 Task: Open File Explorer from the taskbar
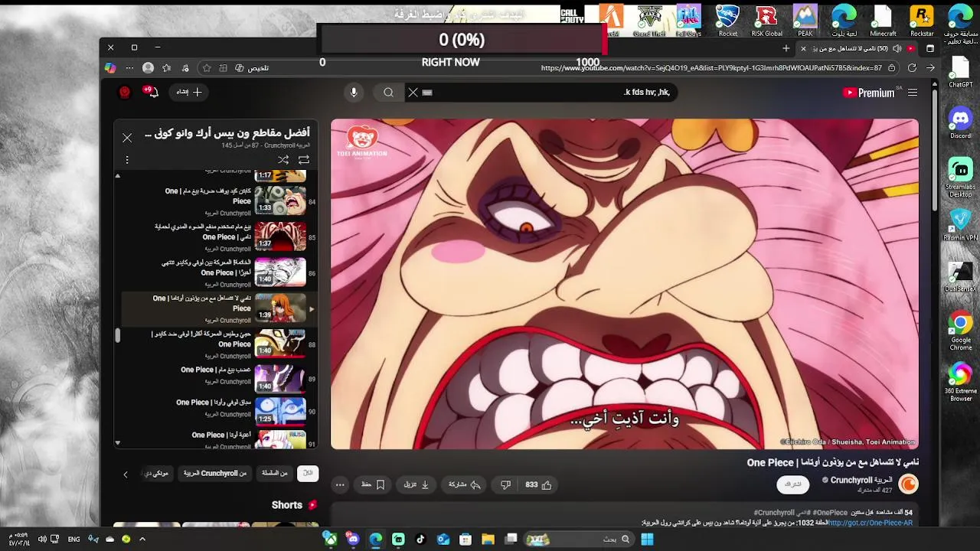[488, 540]
